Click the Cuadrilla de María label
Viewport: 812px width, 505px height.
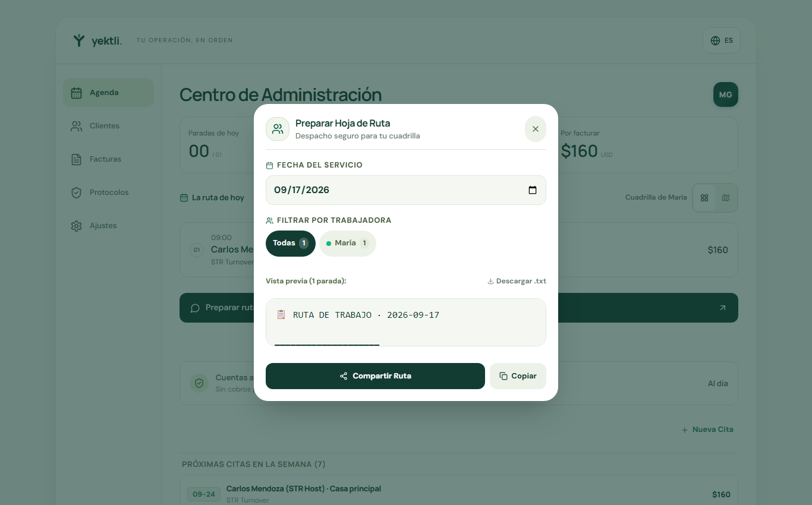click(x=656, y=197)
